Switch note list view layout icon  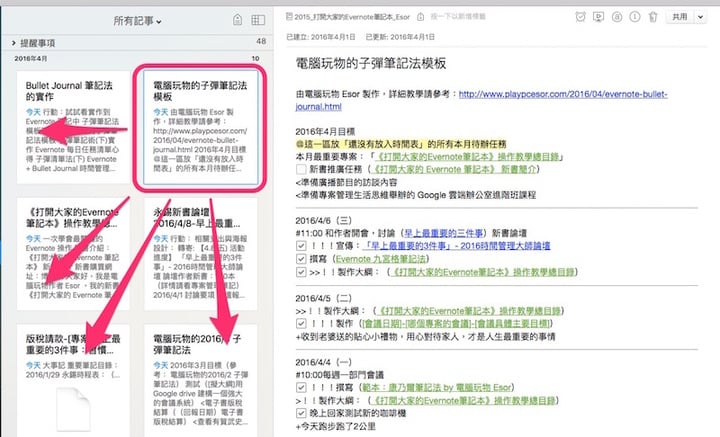pos(259,20)
